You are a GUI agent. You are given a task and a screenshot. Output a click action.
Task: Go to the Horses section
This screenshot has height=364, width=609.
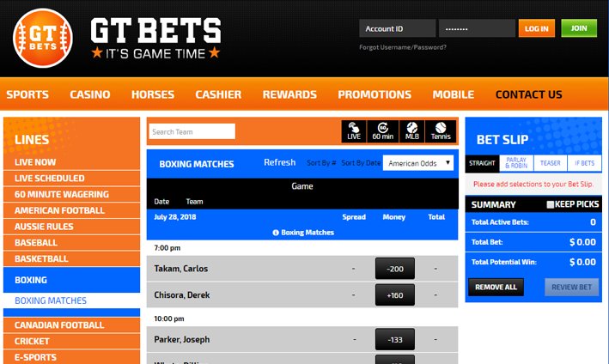(153, 94)
